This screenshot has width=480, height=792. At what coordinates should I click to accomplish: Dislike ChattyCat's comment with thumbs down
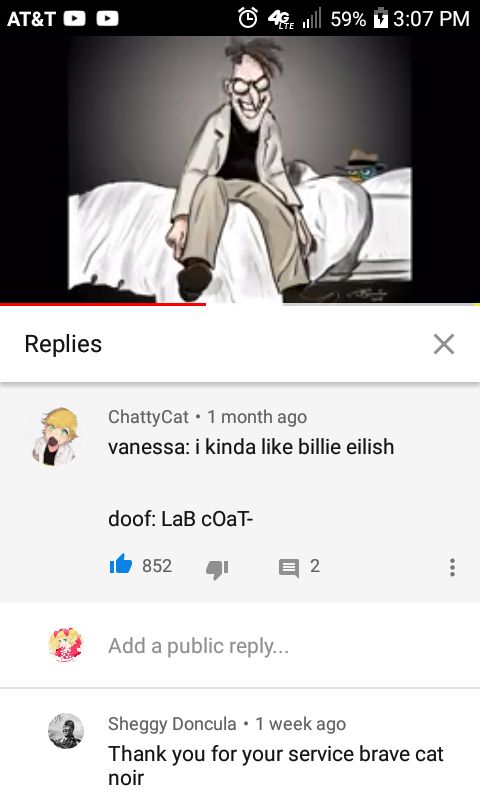coord(217,569)
